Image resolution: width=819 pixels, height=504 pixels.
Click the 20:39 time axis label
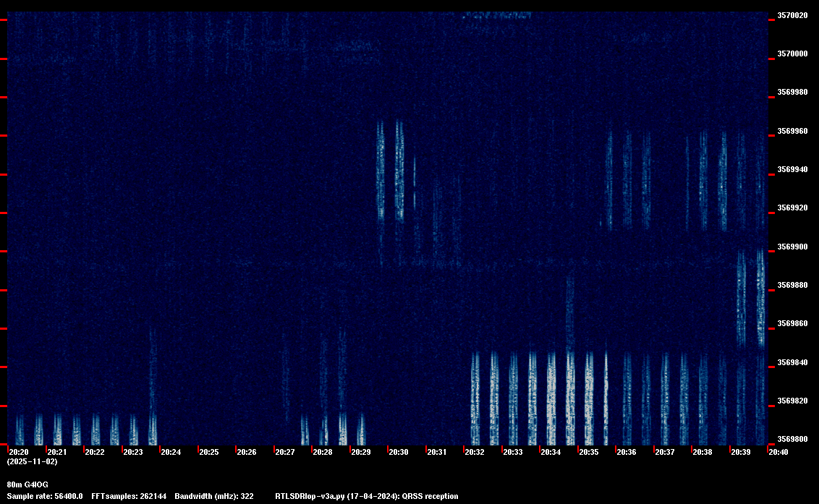pyautogui.click(x=741, y=452)
